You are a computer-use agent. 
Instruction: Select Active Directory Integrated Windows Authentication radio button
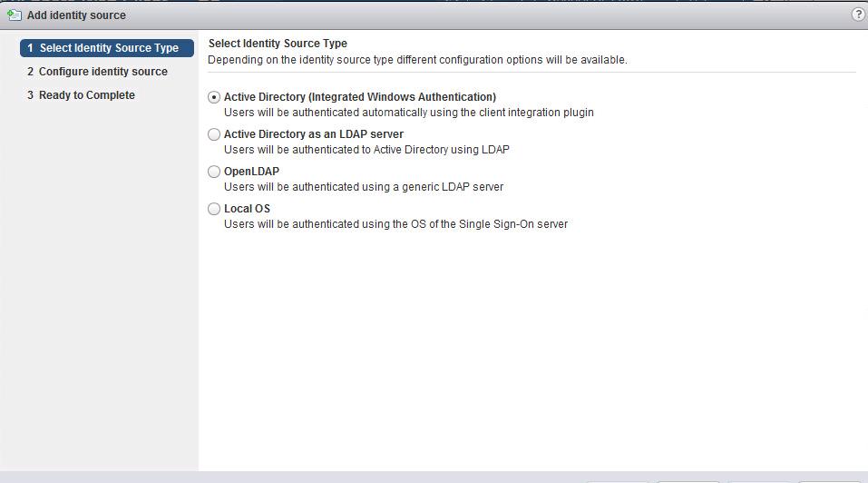coord(214,97)
